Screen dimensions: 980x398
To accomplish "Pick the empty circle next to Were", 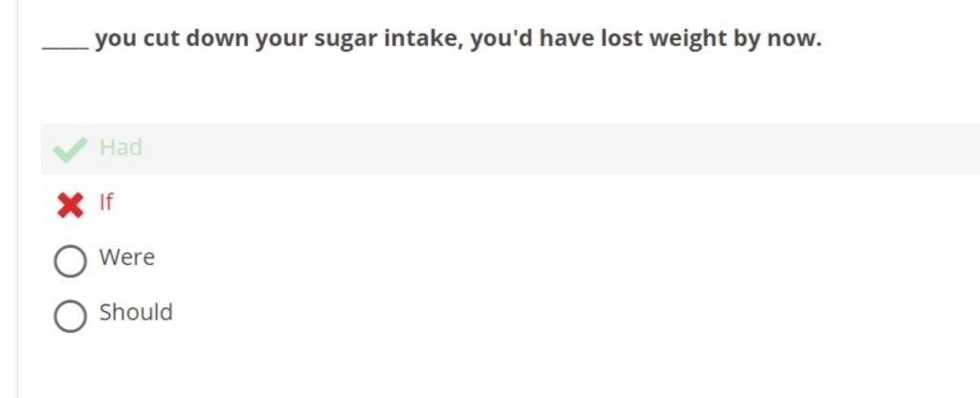I will pyautogui.click(x=70, y=260).
